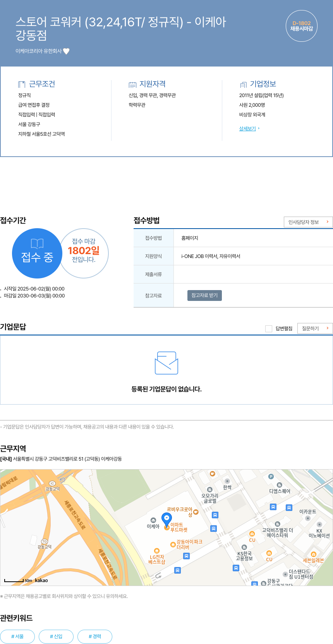Click 지하철 서울5호선 고덕역 text
Viewport: 333px width, 644px height.
coord(41,134)
